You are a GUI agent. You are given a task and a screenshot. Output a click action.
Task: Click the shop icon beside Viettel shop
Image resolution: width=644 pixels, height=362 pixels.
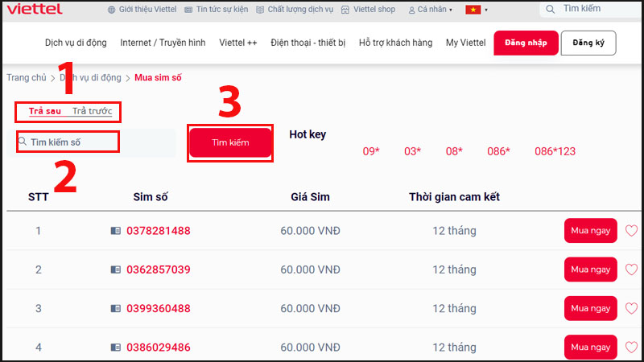(x=345, y=10)
